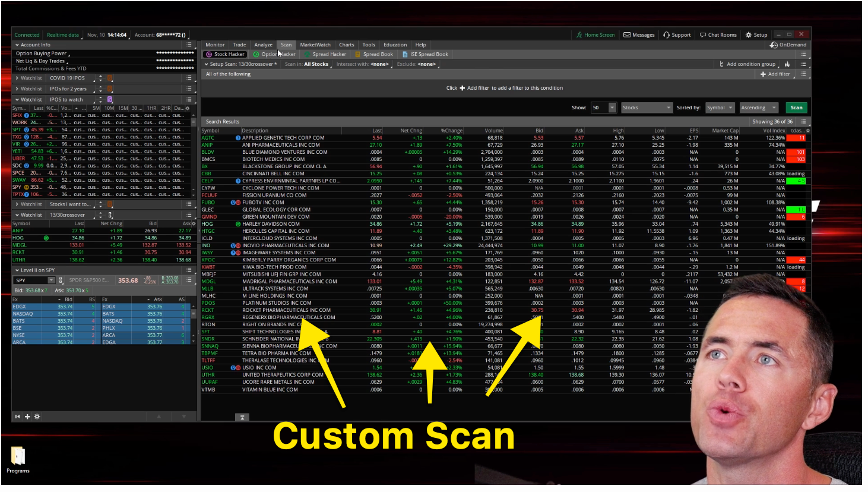Open Scan in All Stocks selector

(x=306, y=64)
